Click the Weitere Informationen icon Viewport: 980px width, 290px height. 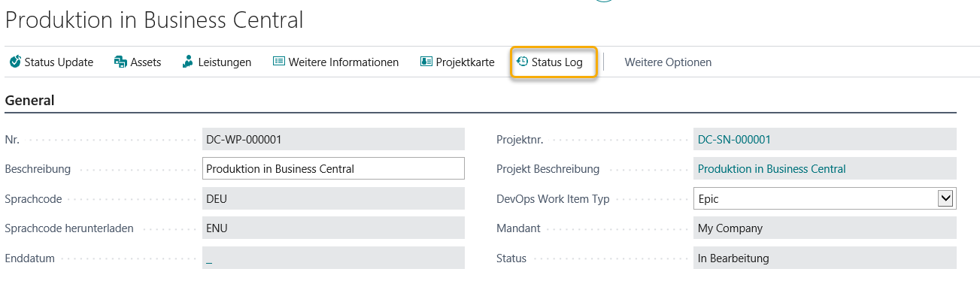(279, 62)
